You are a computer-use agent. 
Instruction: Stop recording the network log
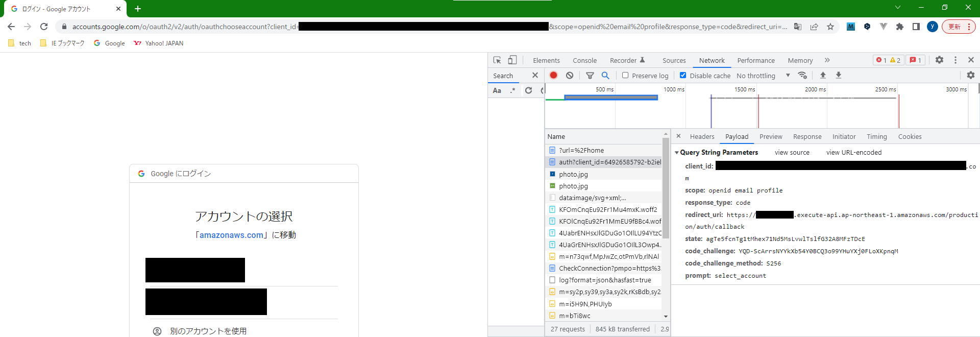[x=553, y=75]
